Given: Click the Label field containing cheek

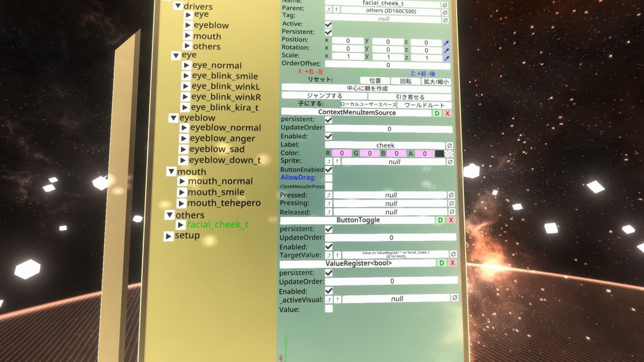Looking at the screenshot, I should [x=385, y=145].
